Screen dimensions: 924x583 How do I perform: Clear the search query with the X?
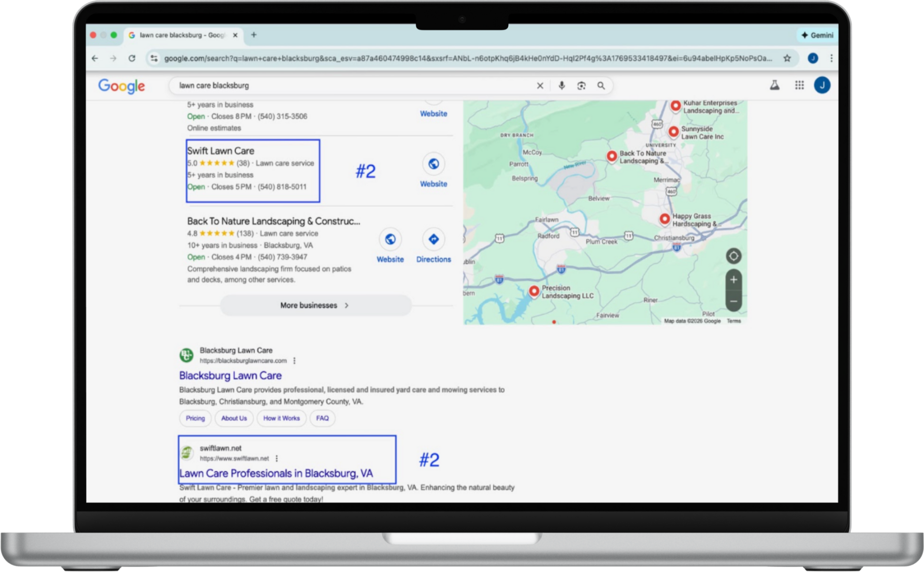(539, 86)
